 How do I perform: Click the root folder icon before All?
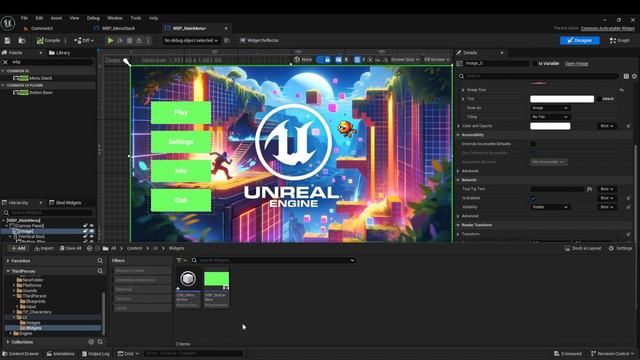coord(106,248)
